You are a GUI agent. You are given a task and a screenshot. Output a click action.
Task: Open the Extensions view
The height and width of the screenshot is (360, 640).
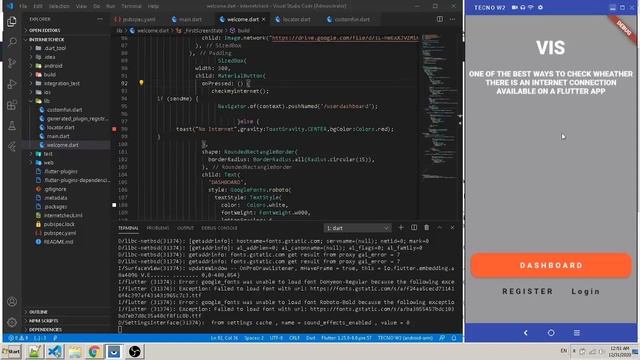click(12, 105)
